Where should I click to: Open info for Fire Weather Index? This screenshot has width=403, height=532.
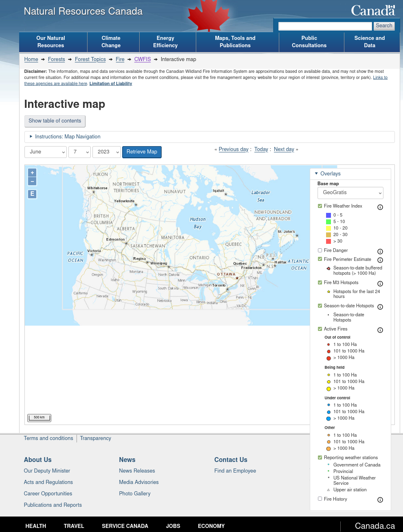click(380, 207)
